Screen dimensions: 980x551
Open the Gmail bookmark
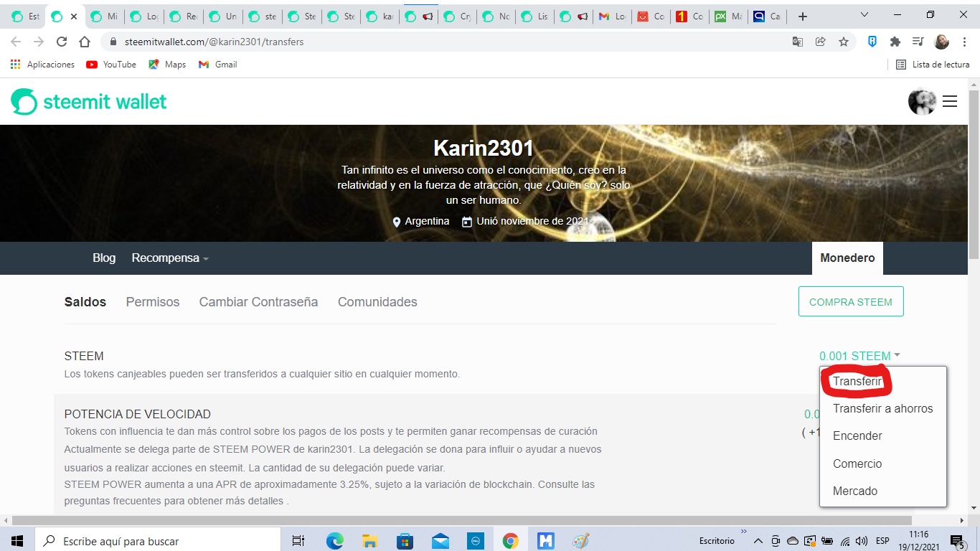coord(217,65)
